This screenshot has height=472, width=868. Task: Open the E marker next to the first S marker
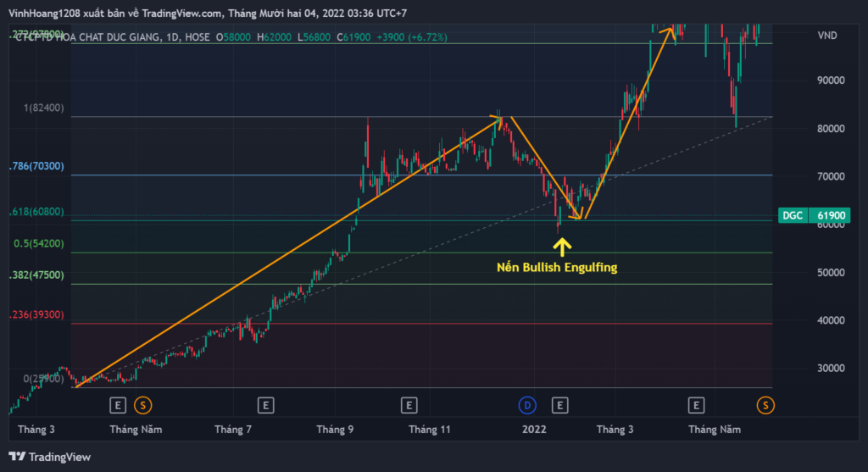[x=117, y=406]
